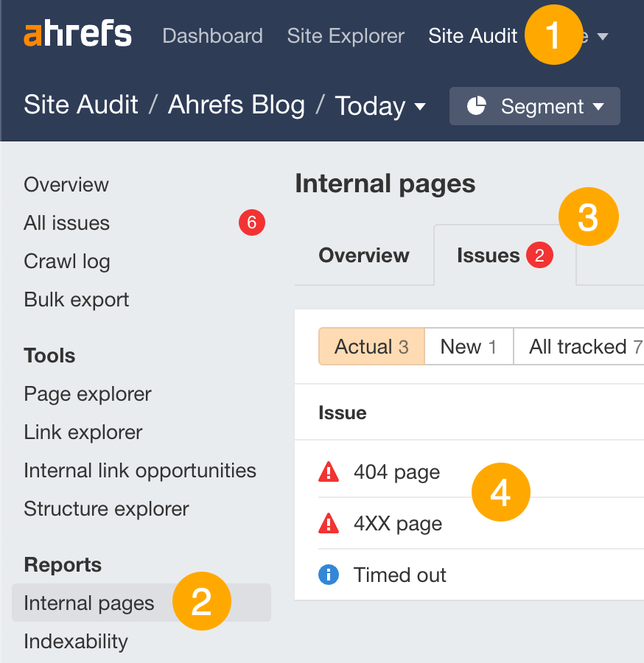This screenshot has width=644, height=663.
Task: Click the ahrefs logo
Action: tap(77, 34)
